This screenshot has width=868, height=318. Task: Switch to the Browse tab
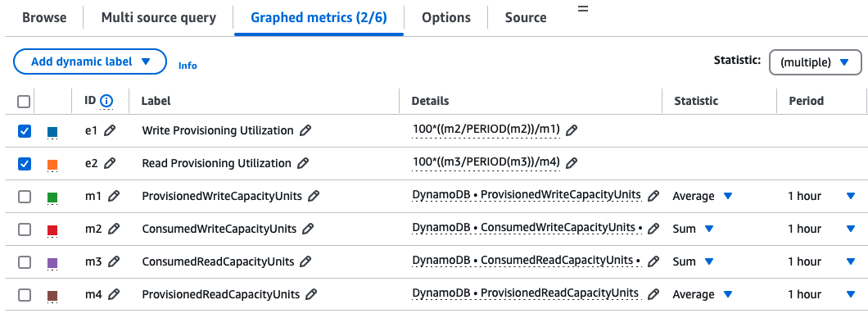pyautogui.click(x=44, y=18)
